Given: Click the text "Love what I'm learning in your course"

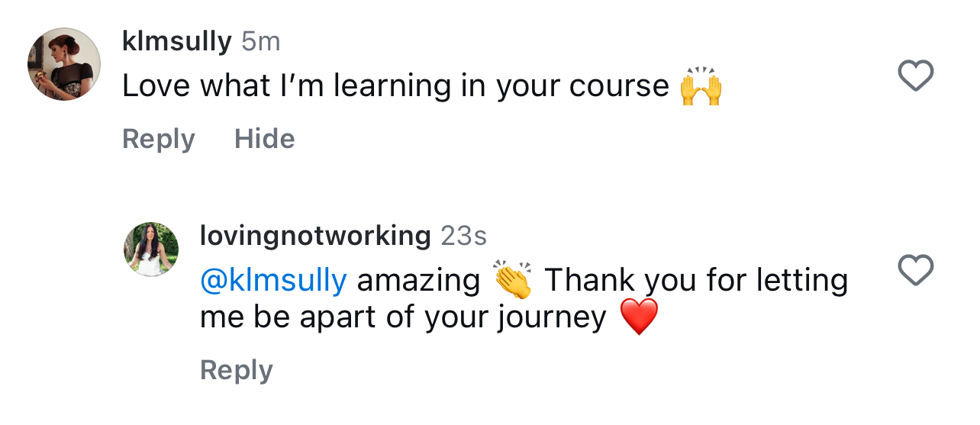Looking at the screenshot, I should pos(395,87).
